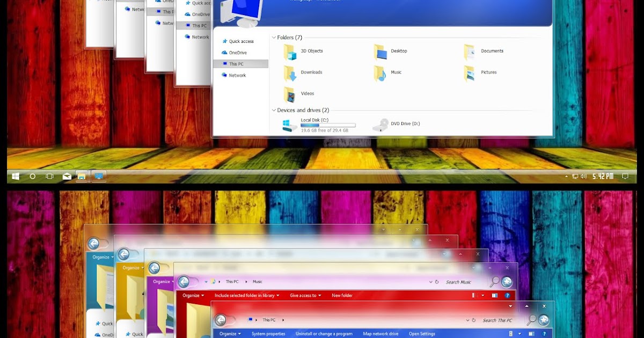Refresh the Music window address bar
Screen dimensions: 644x338
437,282
